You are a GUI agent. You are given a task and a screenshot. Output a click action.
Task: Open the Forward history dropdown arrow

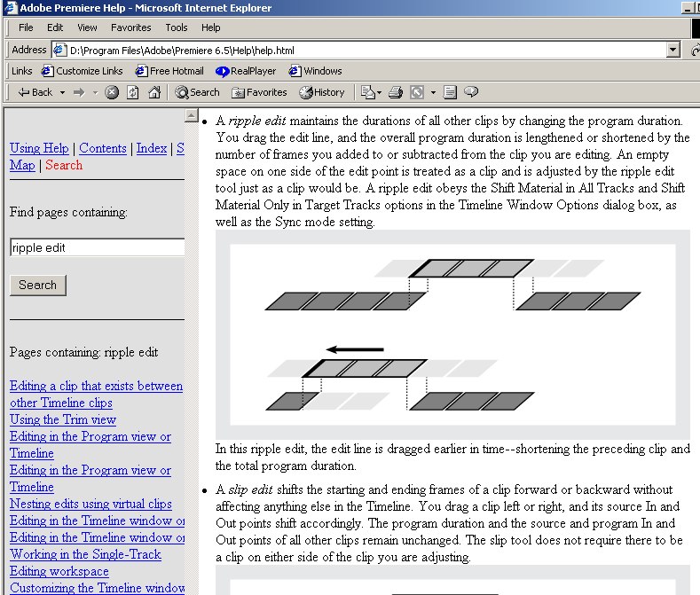tap(95, 92)
